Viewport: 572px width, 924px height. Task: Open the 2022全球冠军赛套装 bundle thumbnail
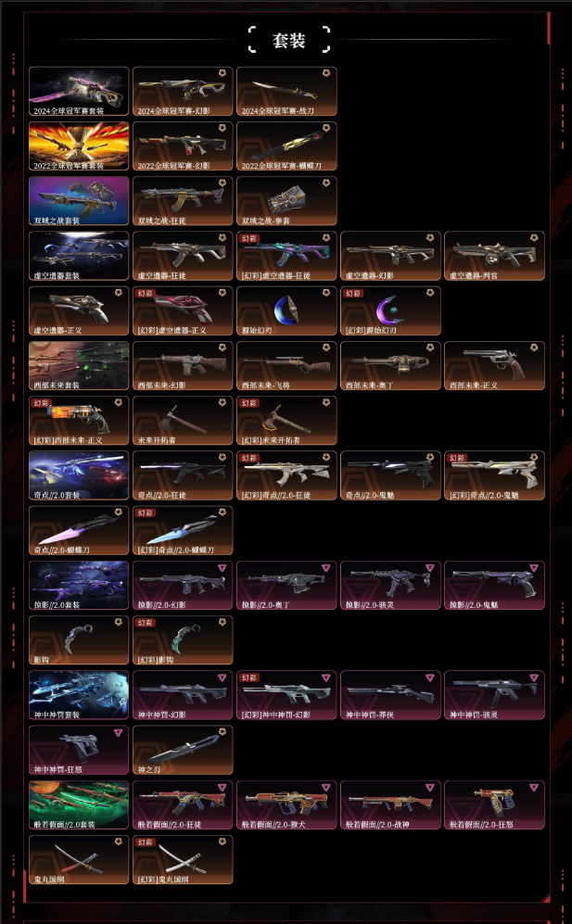pos(79,146)
